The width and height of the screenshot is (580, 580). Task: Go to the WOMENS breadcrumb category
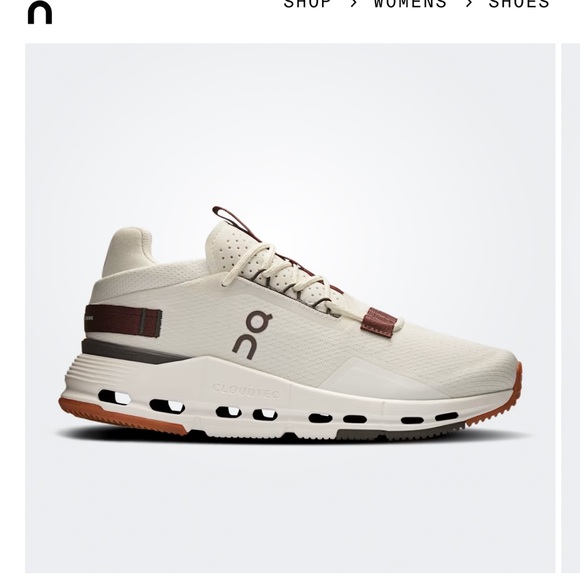click(410, 4)
